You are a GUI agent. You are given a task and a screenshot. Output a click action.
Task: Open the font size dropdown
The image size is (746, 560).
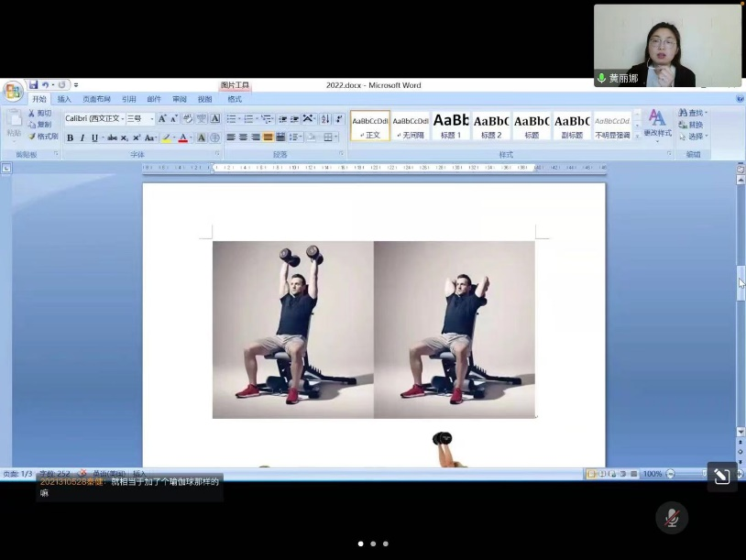coord(151,118)
